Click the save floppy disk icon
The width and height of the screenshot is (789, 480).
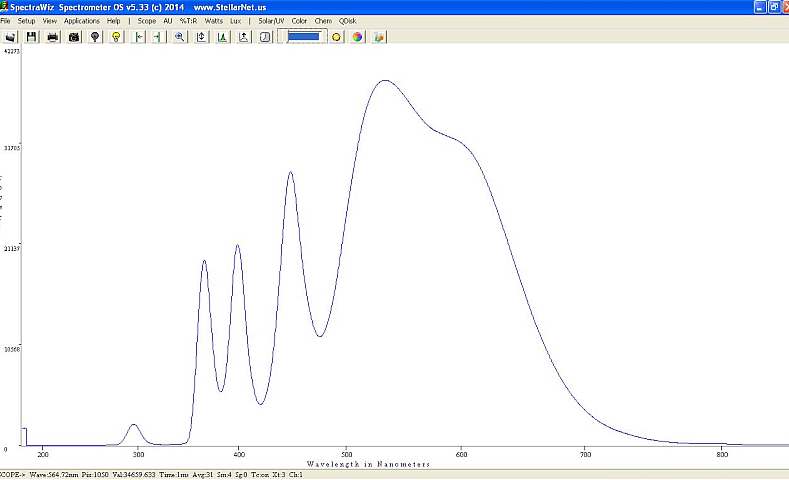(x=32, y=37)
